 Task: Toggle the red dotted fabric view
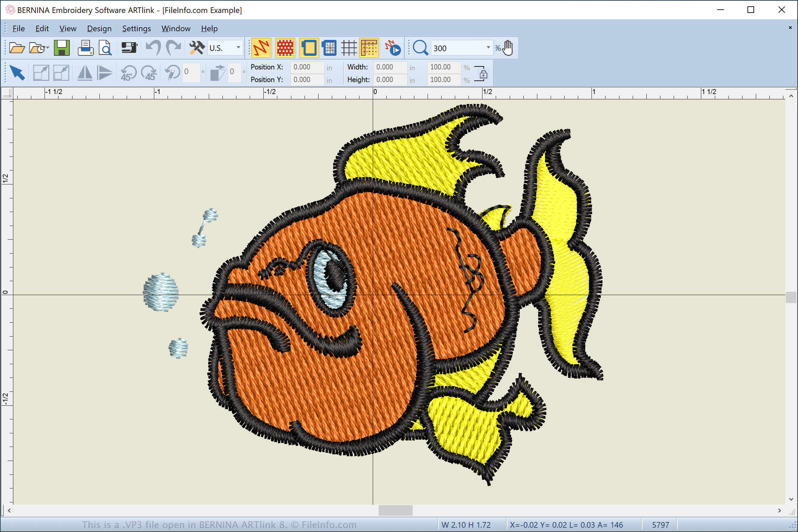(285, 48)
